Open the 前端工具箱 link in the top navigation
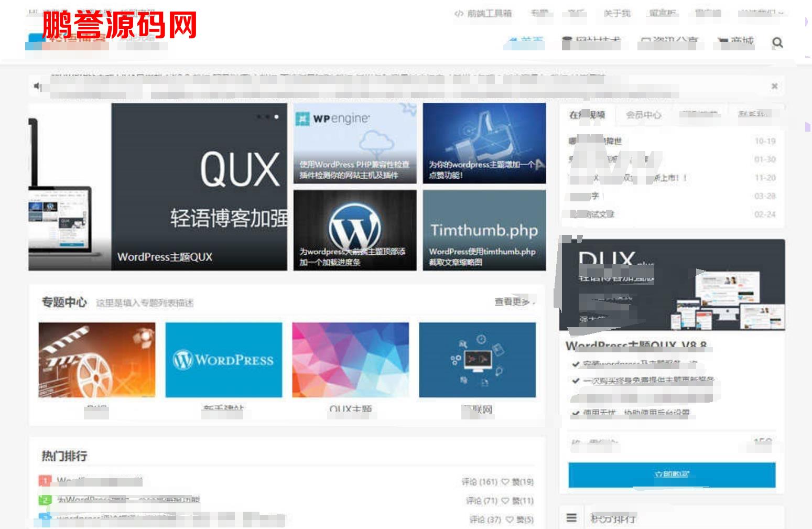 [483, 13]
